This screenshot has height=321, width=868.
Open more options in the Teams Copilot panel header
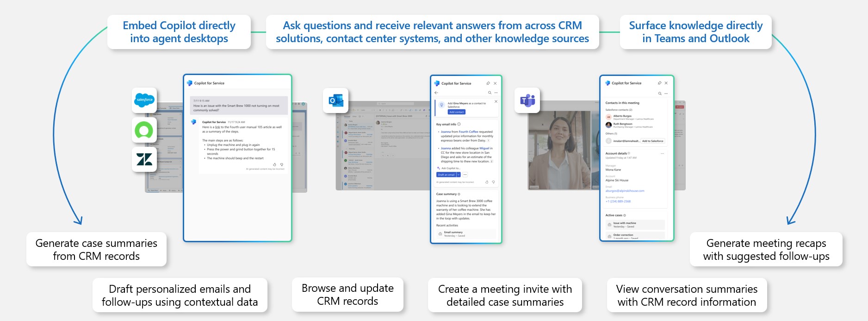tap(666, 94)
